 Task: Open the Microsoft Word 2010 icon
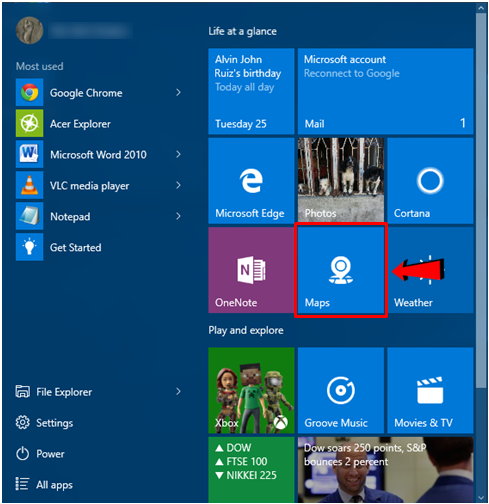point(29,154)
